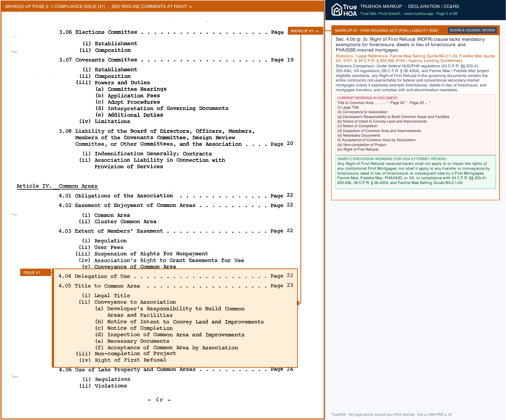506x420 pixels.
Task: Click the 3.06 Elections Committee entry
Action: coord(171,32)
